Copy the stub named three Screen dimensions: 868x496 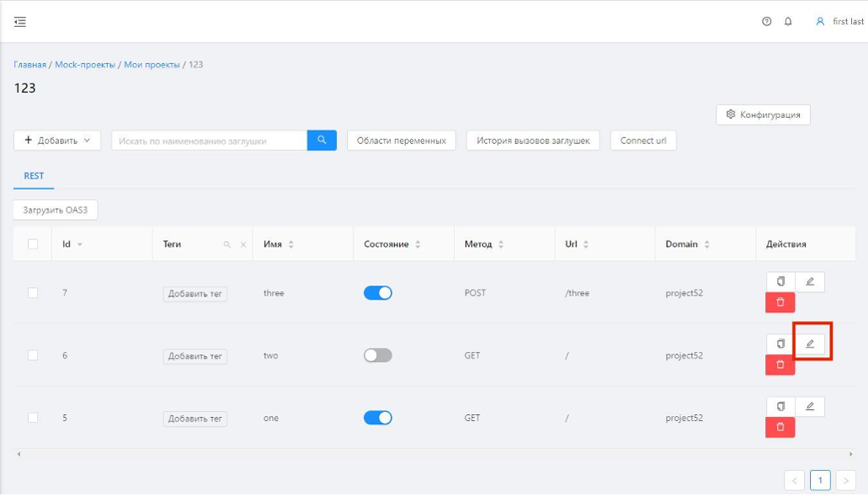780,282
